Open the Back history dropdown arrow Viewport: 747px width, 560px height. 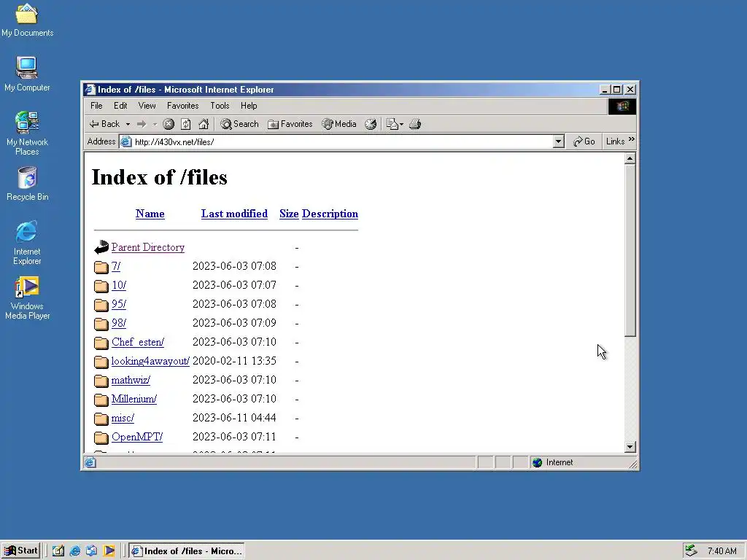tap(128, 124)
